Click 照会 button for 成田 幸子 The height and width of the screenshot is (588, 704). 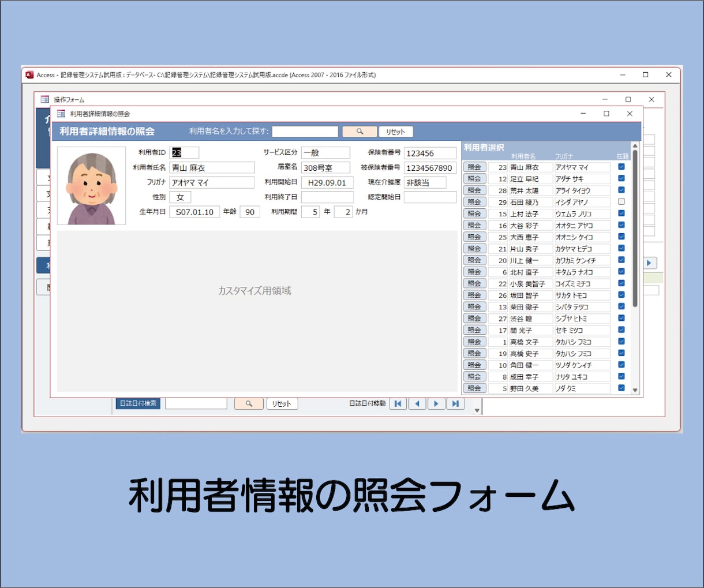pos(474,376)
